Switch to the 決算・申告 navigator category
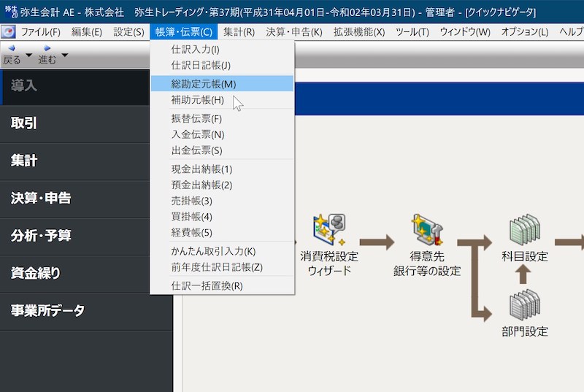The height and width of the screenshot is (392, 584). point(75,199)
